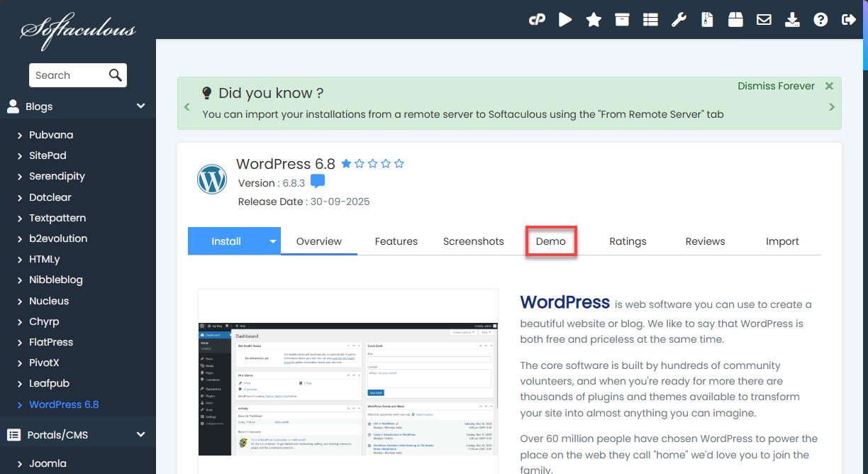This screenshot has height=474, width=868.
Task: Click the logout arrow icon
Action: pos(849,20)
